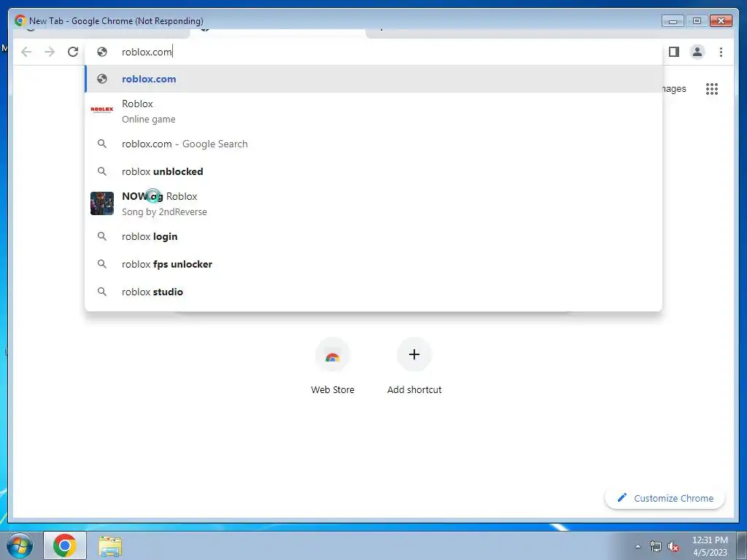747x560 pixels.
Task: Click the Chrome taskbar icon
Action: click(x=65, y=545)
